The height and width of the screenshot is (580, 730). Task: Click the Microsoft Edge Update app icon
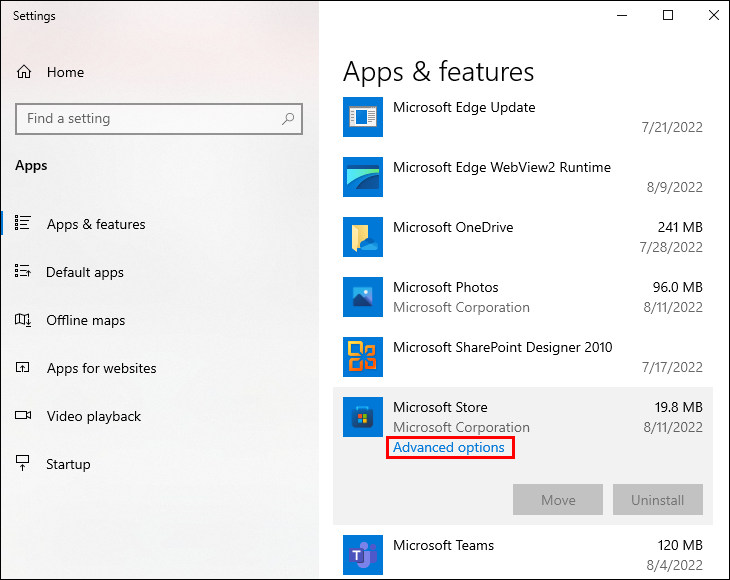pos(363,117)
